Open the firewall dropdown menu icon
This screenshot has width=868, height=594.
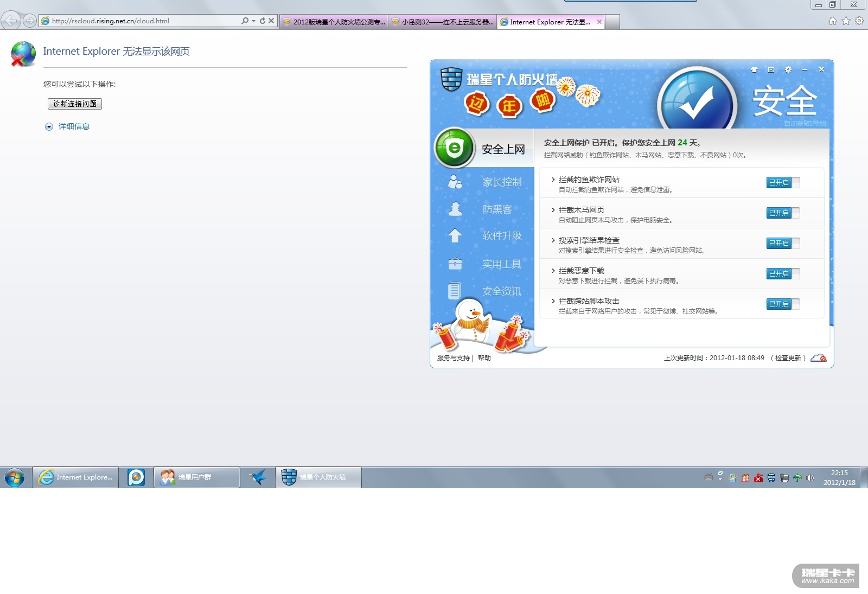click(771, 69)
